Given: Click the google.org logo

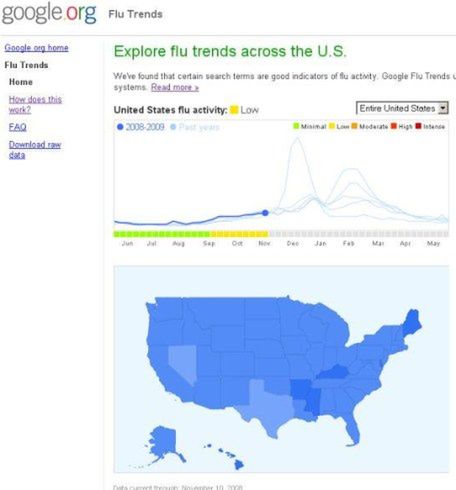Looking at the screenshot, I should coord(49,13).
